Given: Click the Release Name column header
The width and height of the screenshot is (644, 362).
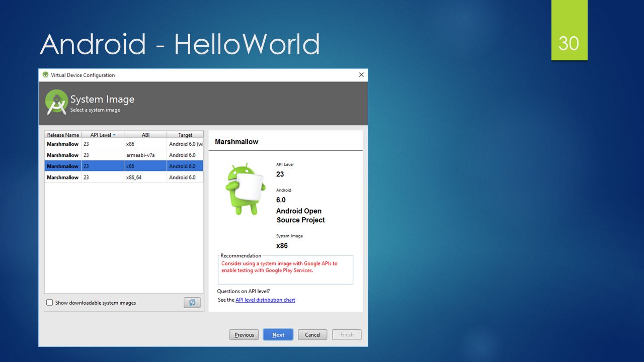Looking at the screenshot, I should click(63, 135).
